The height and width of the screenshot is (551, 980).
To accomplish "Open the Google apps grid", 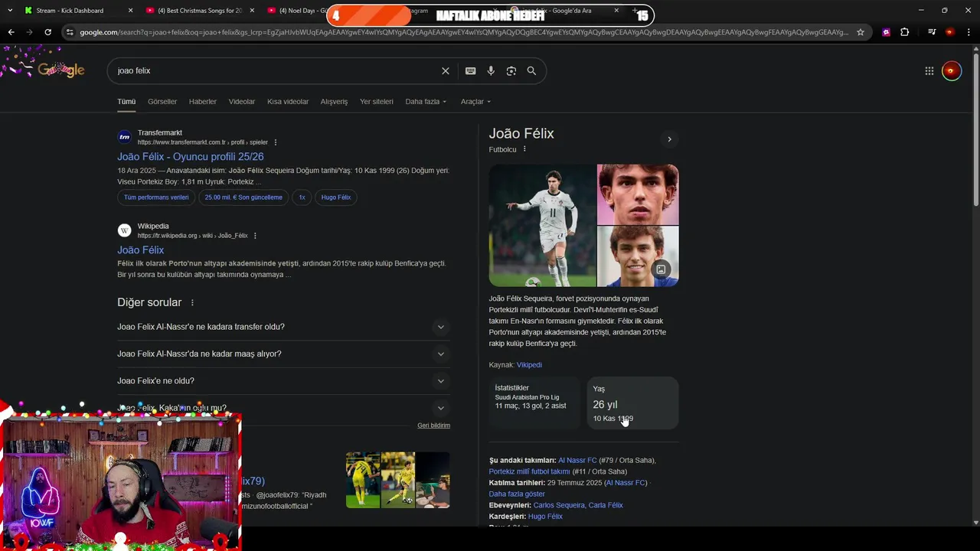I will coord(929,71).
